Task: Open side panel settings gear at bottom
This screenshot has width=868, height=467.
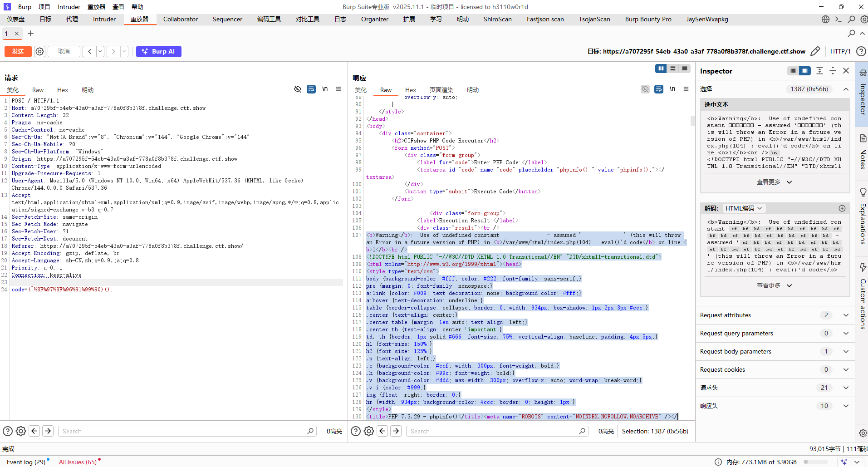Action: point(863,433)
